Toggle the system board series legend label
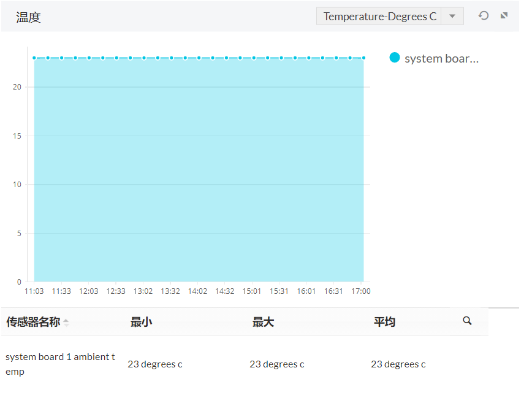Screen dimensions: 532x395 [441, 58]
